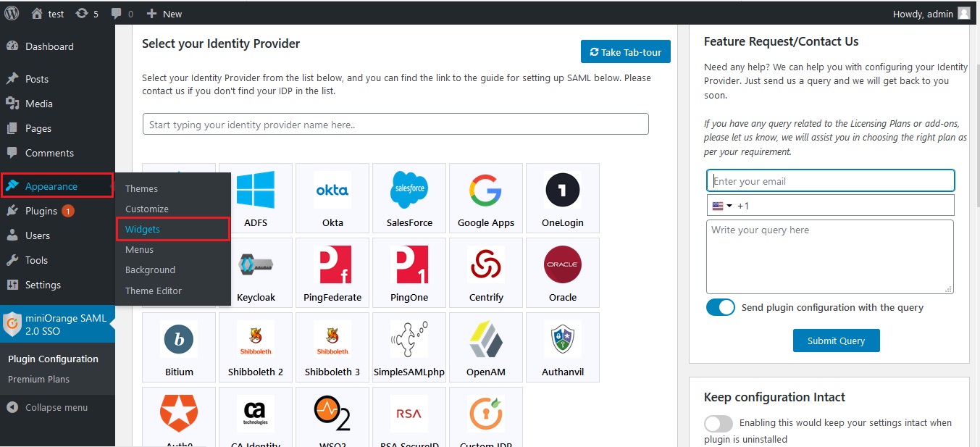The width and height of the screenshot is (980, 447).
Task: Select the OneLogin provider tile
Action: tap(563, 197)
